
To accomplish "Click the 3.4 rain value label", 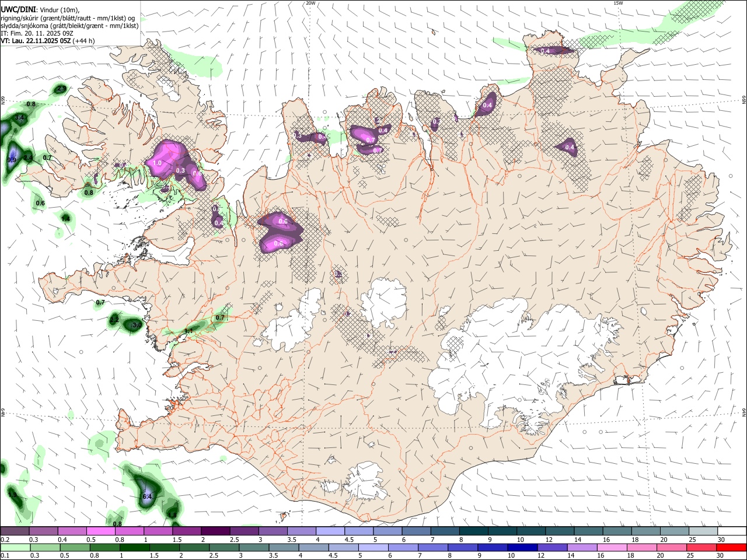I will (x=19, y=118).
